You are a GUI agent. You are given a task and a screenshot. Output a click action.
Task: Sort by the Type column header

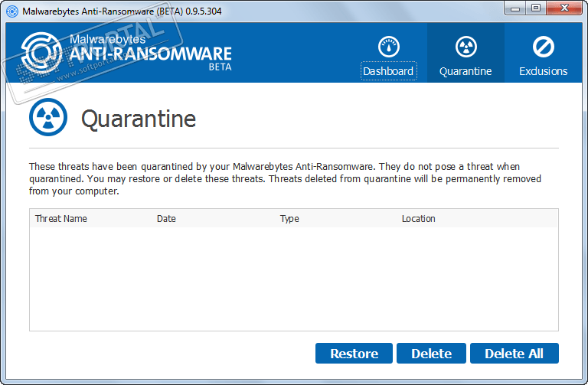[289, 219]
